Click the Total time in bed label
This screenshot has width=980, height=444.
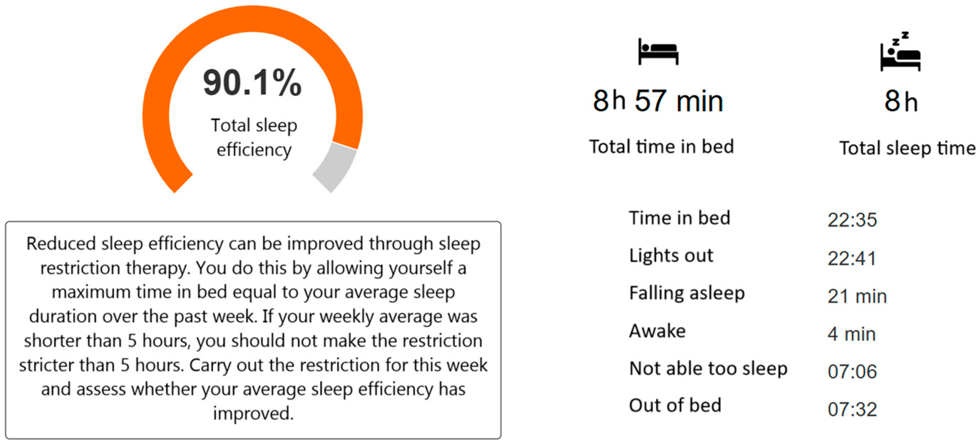coord(661,147)
